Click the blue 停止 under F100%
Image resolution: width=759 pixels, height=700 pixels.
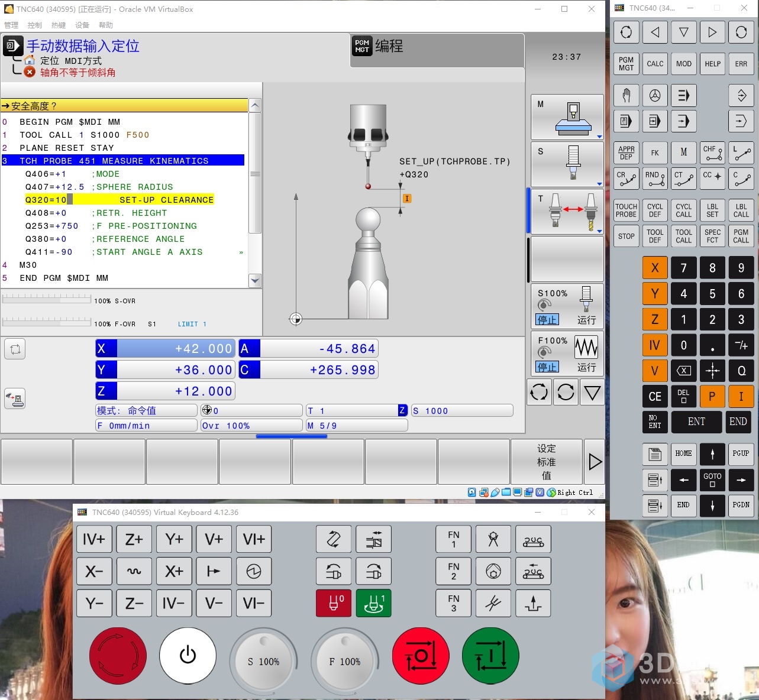coord(547,367)
